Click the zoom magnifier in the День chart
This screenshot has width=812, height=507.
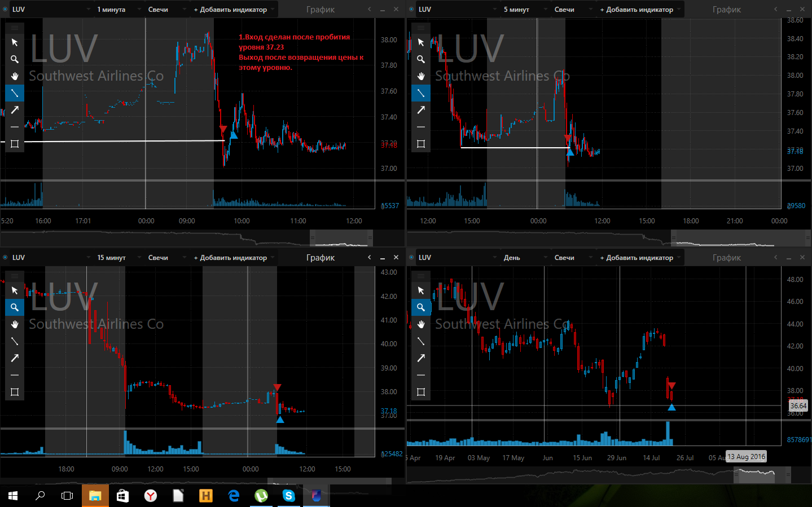(421, 307)
